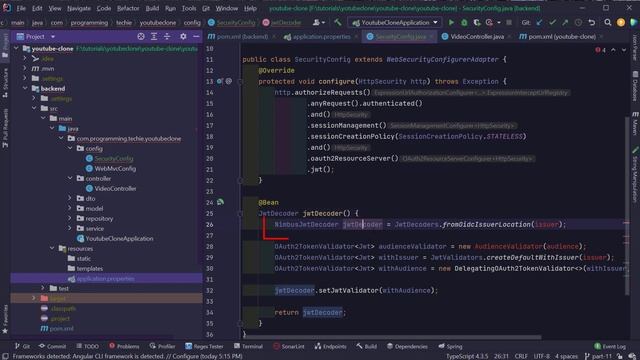Open the Event Log

tap(610, 346)
